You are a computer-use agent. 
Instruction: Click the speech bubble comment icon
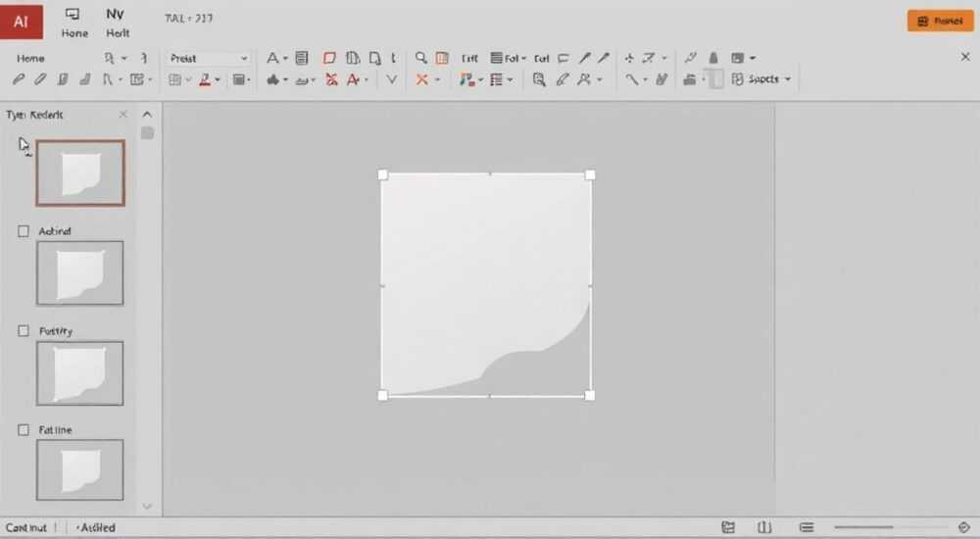(563, 58)
